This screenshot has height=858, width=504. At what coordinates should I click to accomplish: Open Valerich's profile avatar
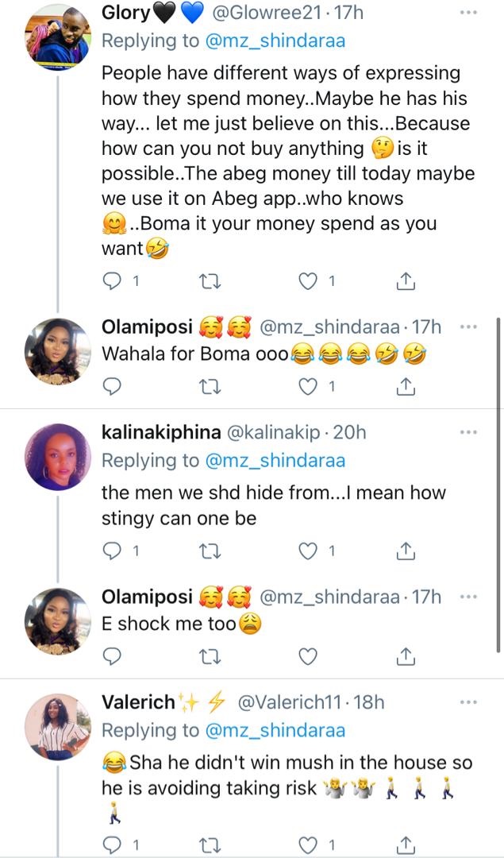[58, 726]
